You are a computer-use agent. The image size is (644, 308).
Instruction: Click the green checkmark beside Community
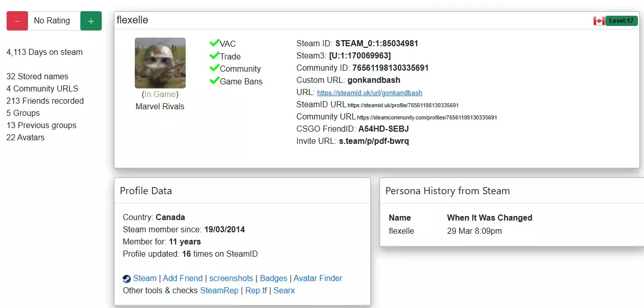(214, 68)
